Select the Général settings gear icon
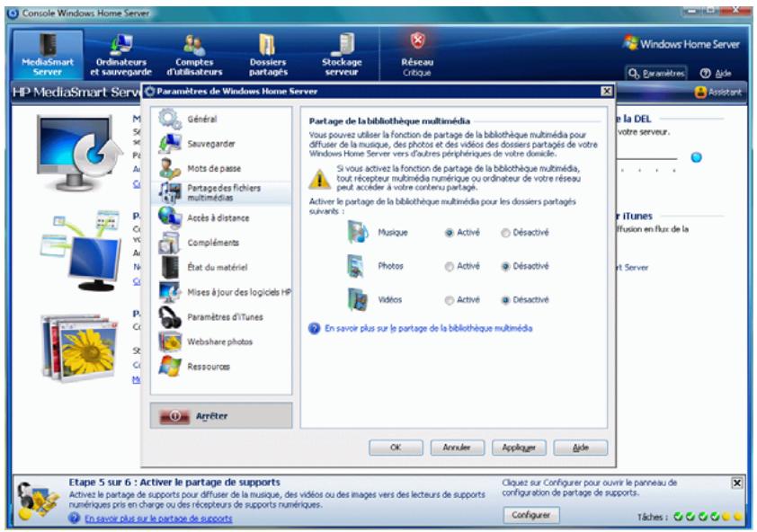Screen dimensions: 757x532 pyautogui.click(x=170, y=119)
